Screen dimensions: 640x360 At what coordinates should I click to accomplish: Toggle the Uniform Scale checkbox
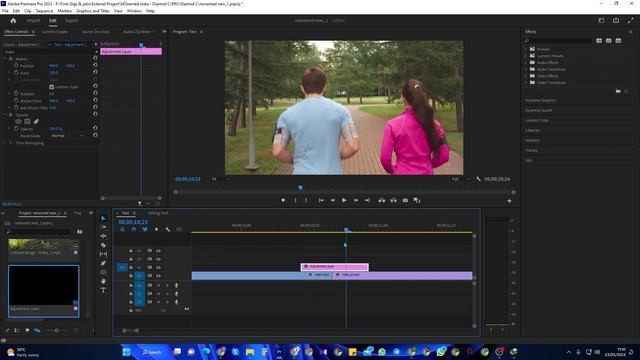click(x=51, y=87)
